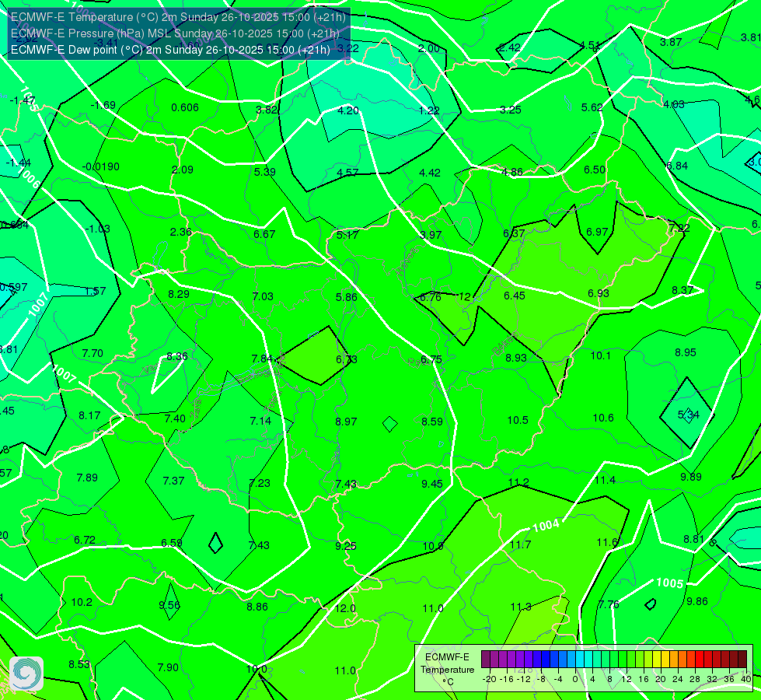Click the grid value 10.5
Screen dimensions: 761x700
(518, 420)
